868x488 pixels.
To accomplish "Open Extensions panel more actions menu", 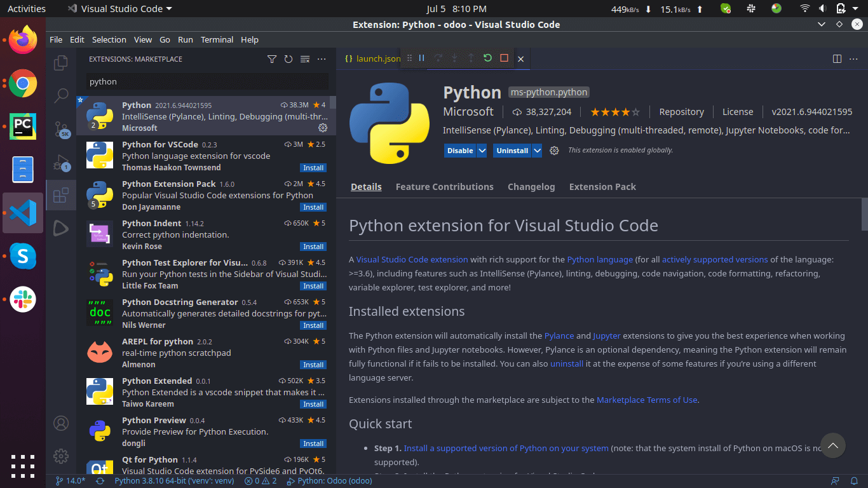I will coord(322,59).
